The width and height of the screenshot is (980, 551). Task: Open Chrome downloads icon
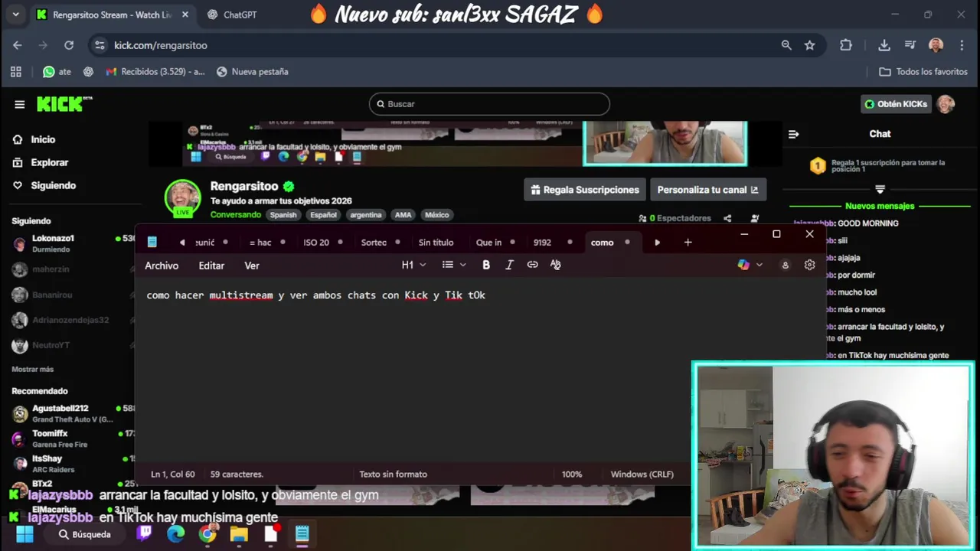(x=884, y=45)
